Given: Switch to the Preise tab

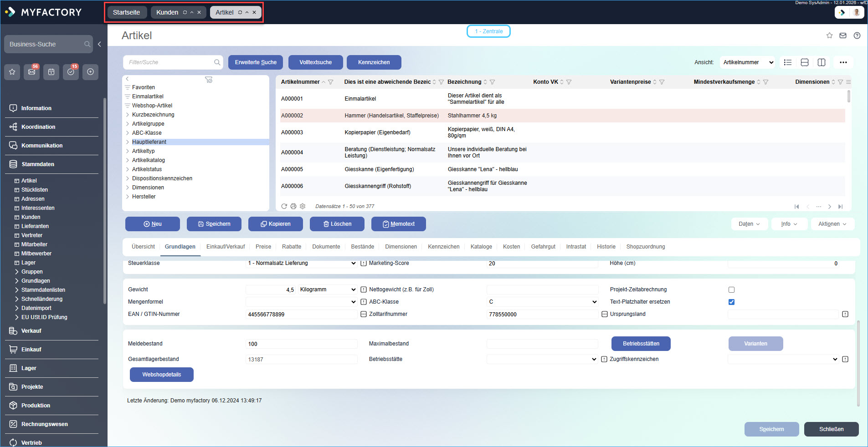Looking at the screenshot, I should (x=263, y=246).
